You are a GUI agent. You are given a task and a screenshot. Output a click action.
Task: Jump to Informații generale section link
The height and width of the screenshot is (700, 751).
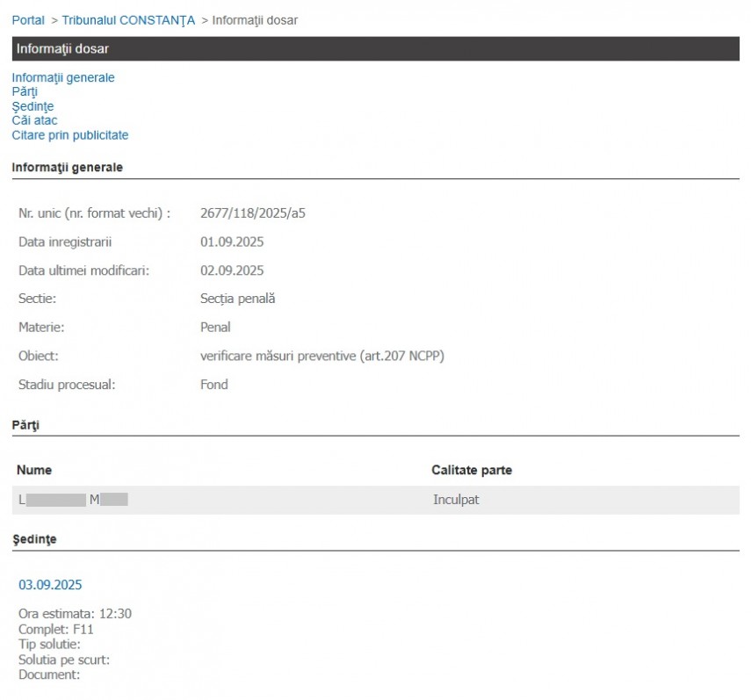(x=63, y=77)
